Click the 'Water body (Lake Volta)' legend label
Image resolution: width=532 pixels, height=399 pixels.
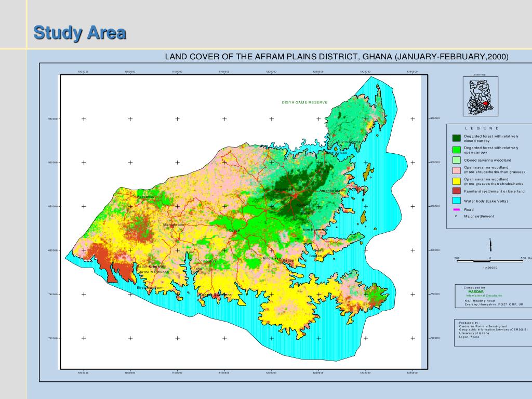point(486,201)
